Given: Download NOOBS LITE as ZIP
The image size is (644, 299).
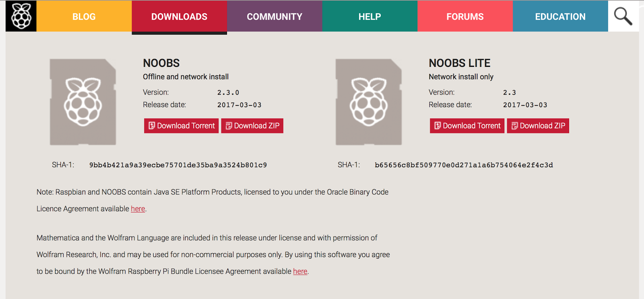Looking at the screenshot, I should 538,126.
